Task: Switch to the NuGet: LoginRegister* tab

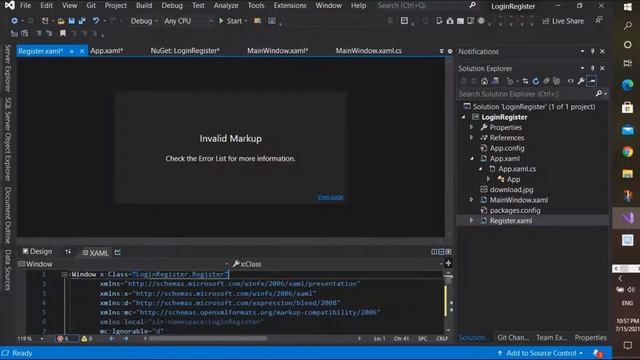Action: click(x=185, y=51)
